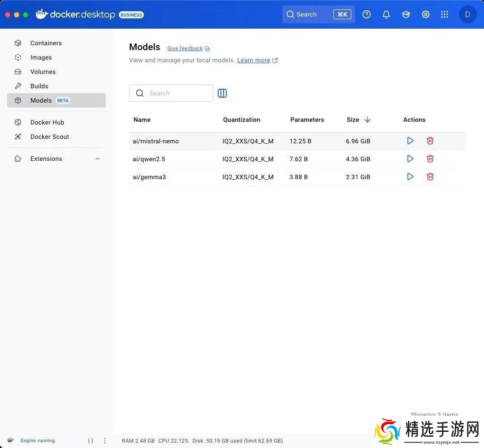Screen dimensions: 484x448
Task: Open the user account avatar menu
Action: tap(467, 14)
